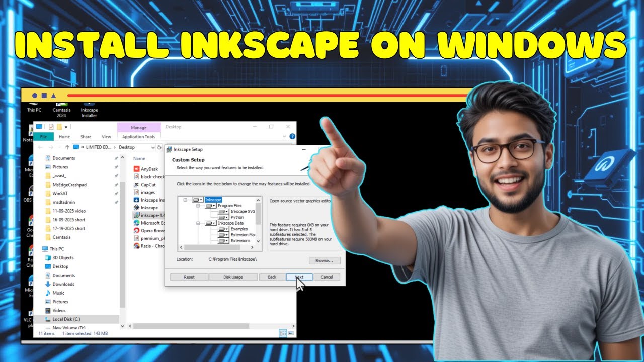Viewport: 644px width, 362px height.
Task: Collapse the Inkscape Data feature node
Action: point(198,223)
